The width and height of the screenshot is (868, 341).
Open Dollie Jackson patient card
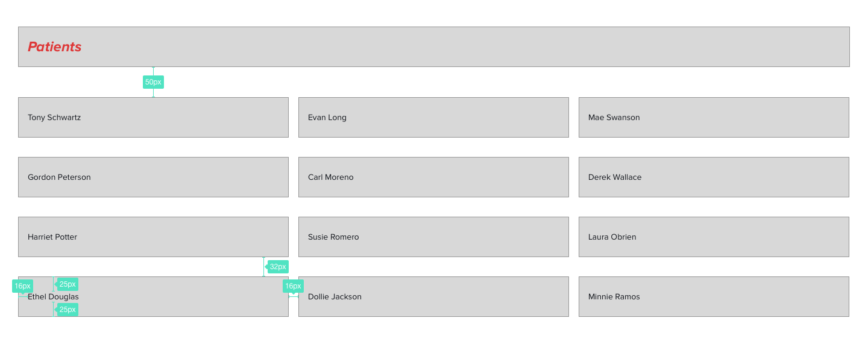(x=433, y=296)
